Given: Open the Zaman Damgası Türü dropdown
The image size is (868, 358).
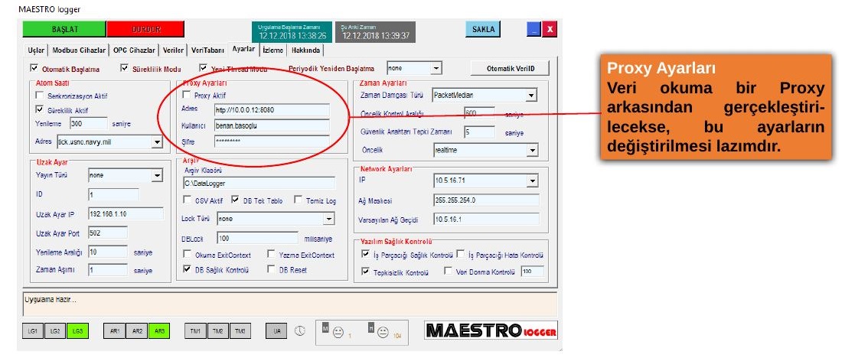Looking at the screenshot, I should (x=531, y=95).
